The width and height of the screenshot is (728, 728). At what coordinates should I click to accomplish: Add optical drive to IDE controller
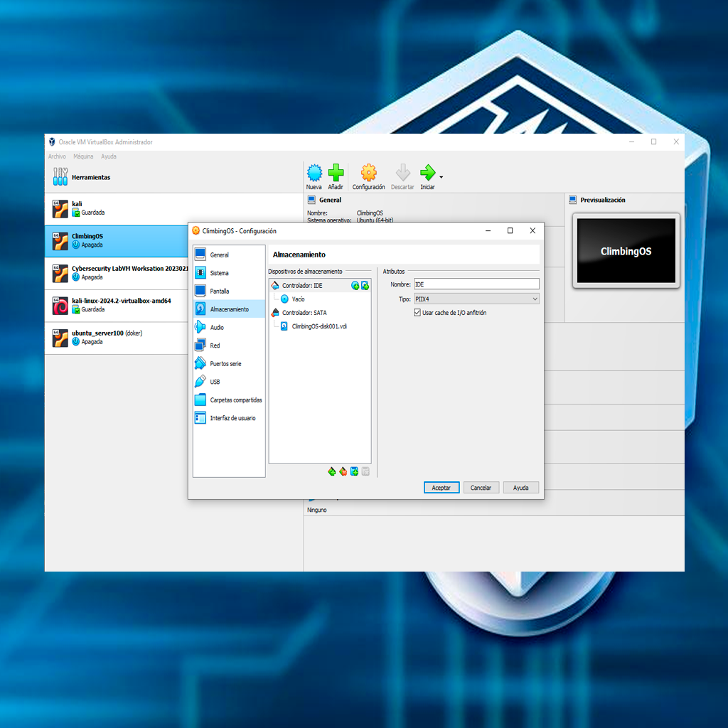[x=355, y=286]
